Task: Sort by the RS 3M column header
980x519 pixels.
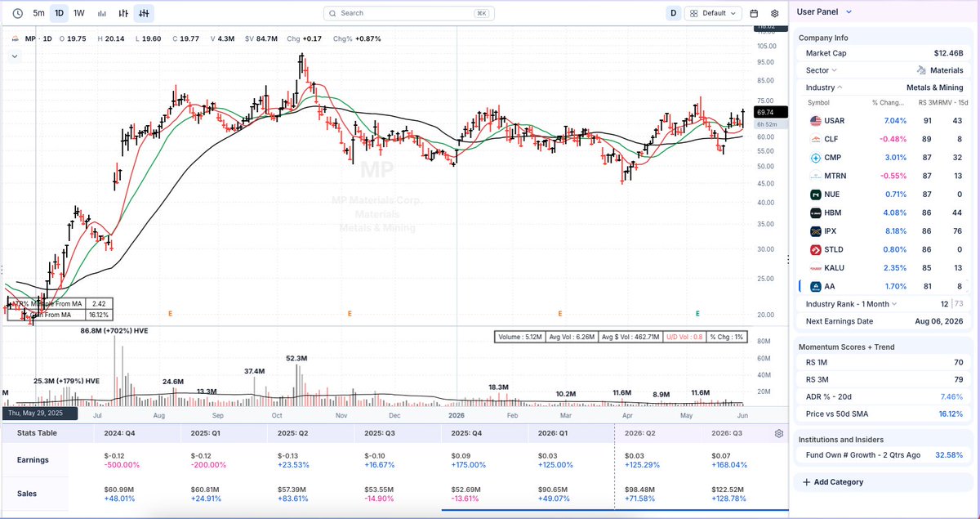Action: click(x=927, y=103)
